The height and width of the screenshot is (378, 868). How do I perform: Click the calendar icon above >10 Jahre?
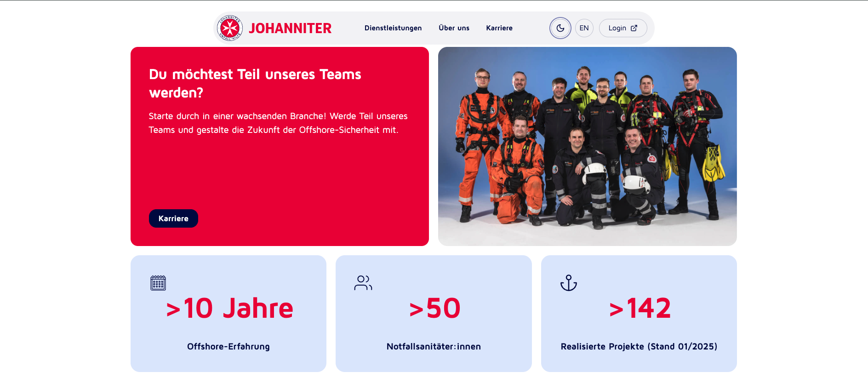coord(158,283)
